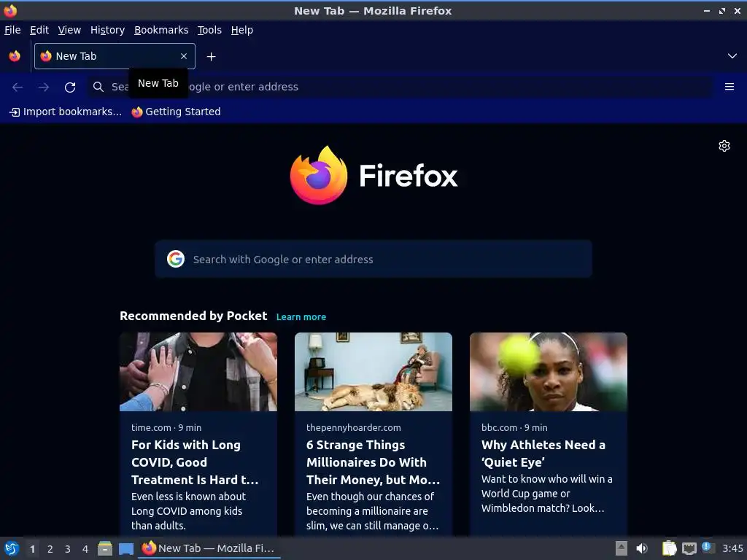747x560 pixels.
Task: Open Long COVID article thumbnail
Action: 198,372
